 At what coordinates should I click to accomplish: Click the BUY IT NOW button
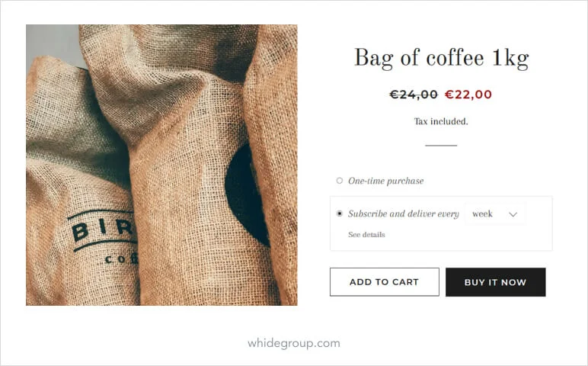tap(495, 282)
